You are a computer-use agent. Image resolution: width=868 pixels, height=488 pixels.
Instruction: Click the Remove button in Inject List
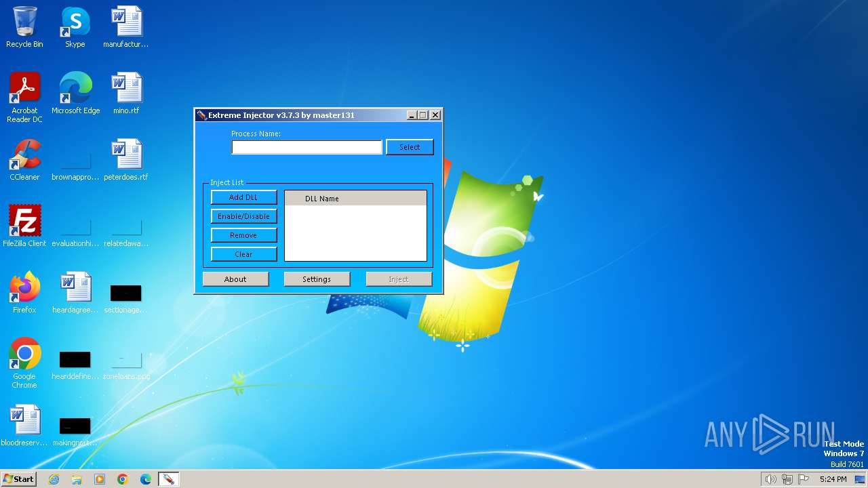pyautogui.click(x=243, y=235)
